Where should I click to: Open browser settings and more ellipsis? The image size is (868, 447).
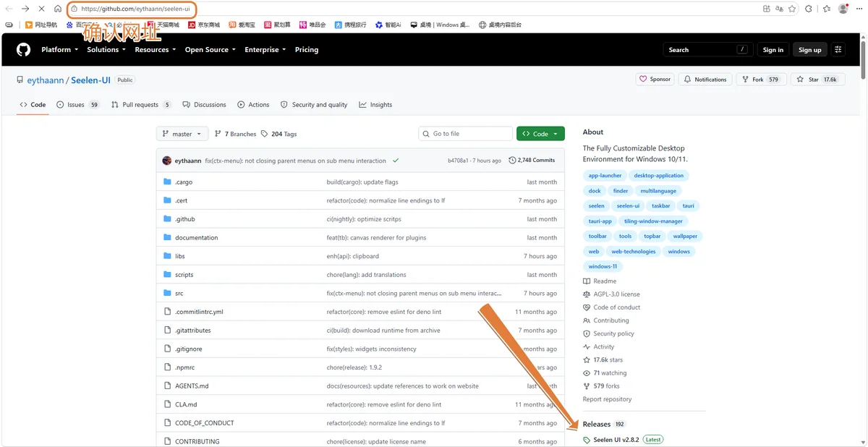859,9
